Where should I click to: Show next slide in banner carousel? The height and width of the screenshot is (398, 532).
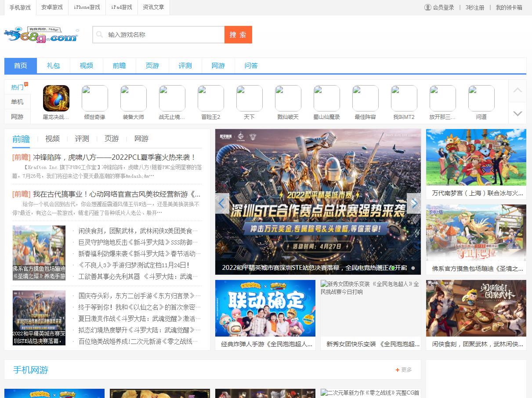click(414, 203)
